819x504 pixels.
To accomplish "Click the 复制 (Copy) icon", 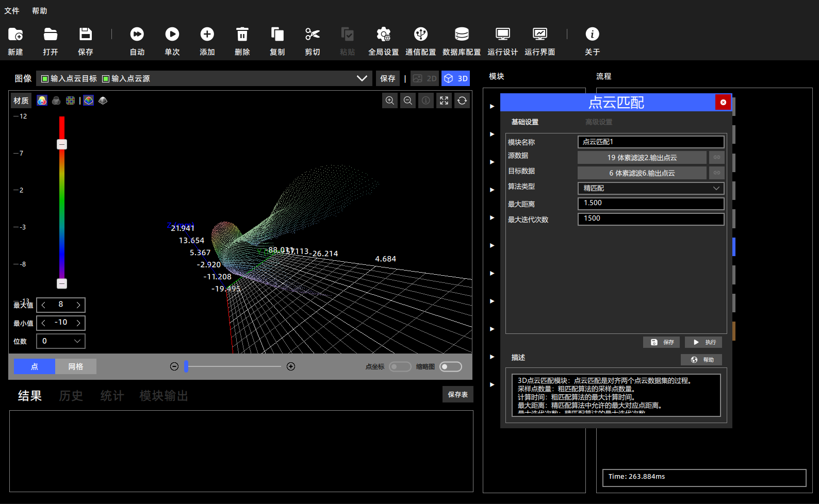I will (x=277, y=35).
